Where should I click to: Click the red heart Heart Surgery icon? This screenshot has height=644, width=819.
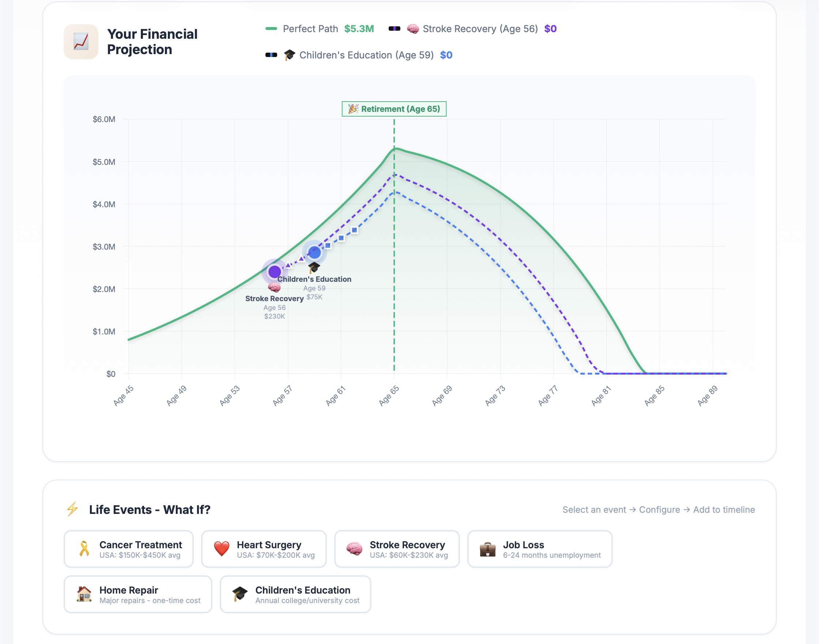point(222,549)
